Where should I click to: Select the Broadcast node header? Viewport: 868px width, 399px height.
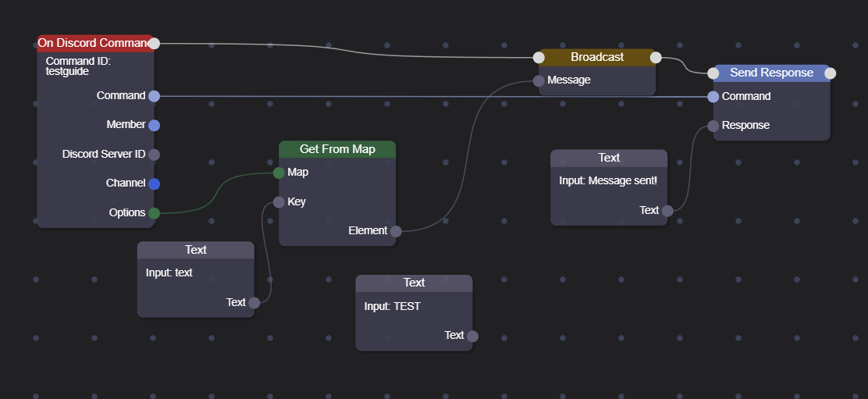pos(597,57)
